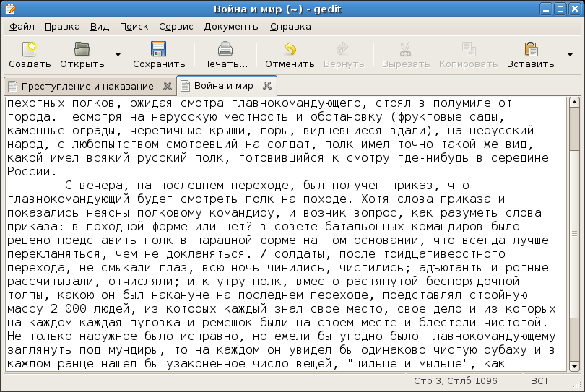The height and width of the screenshot is (392, 585).
Task: Click the word России in the text
Action: coord(29,172)
